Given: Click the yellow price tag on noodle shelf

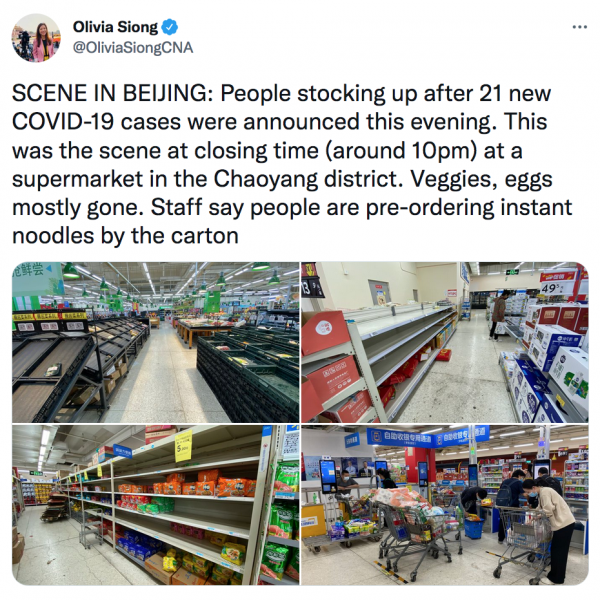Looking at the screenshot, I should 183,446.
